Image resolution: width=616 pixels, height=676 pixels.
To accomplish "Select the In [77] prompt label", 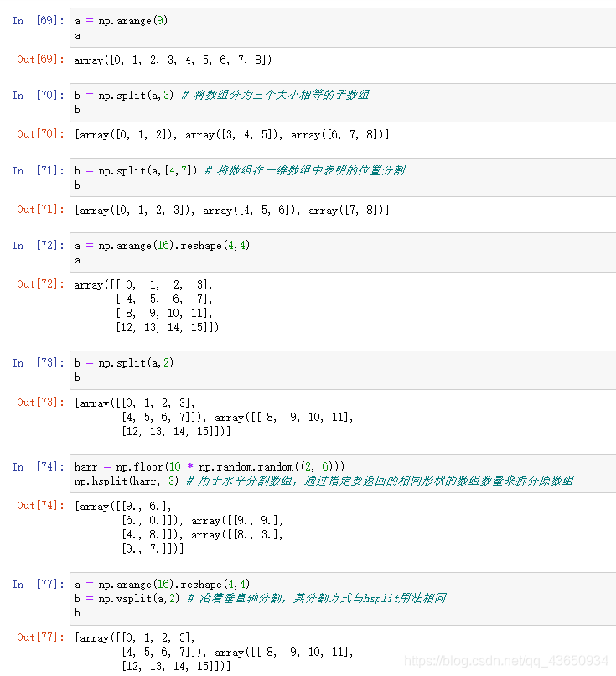I will click(x=39, y=585).
